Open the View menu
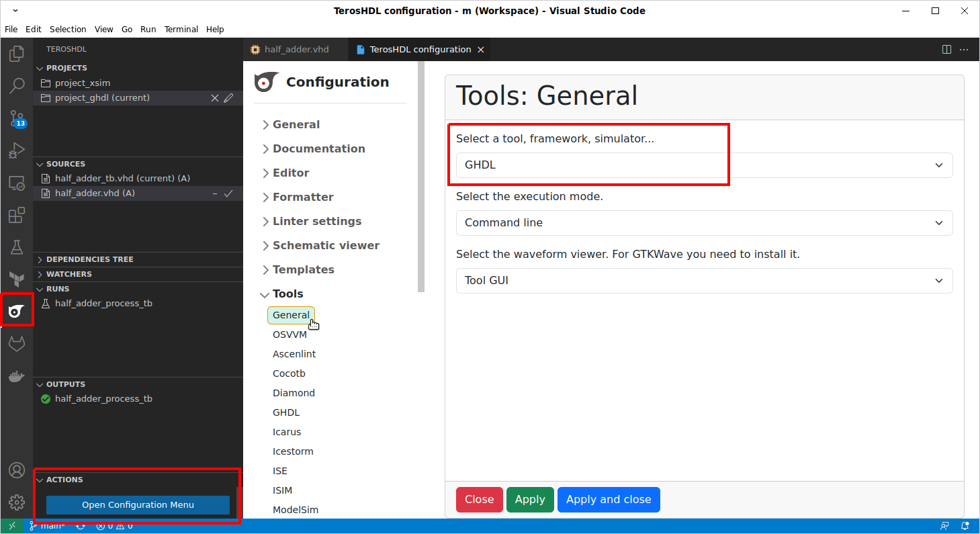The height and width of the screenshot is (534, 980). (x=103, y=30)
